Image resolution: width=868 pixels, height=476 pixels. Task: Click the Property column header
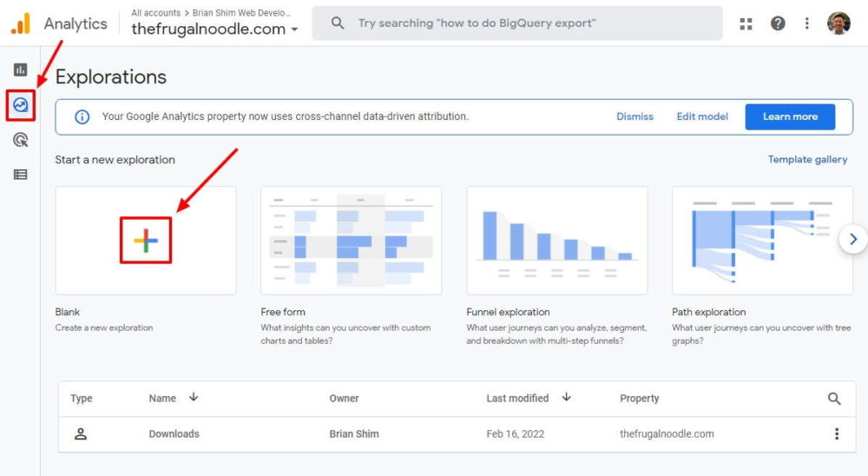pos(640,399)
